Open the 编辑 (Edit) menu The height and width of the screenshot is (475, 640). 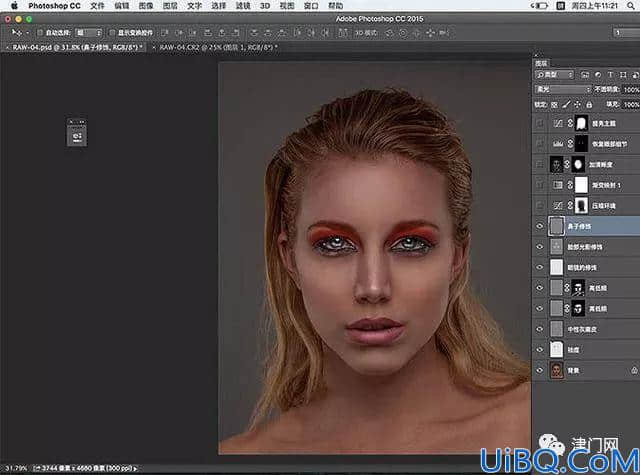pyautogui.click(x=122, y=6)
